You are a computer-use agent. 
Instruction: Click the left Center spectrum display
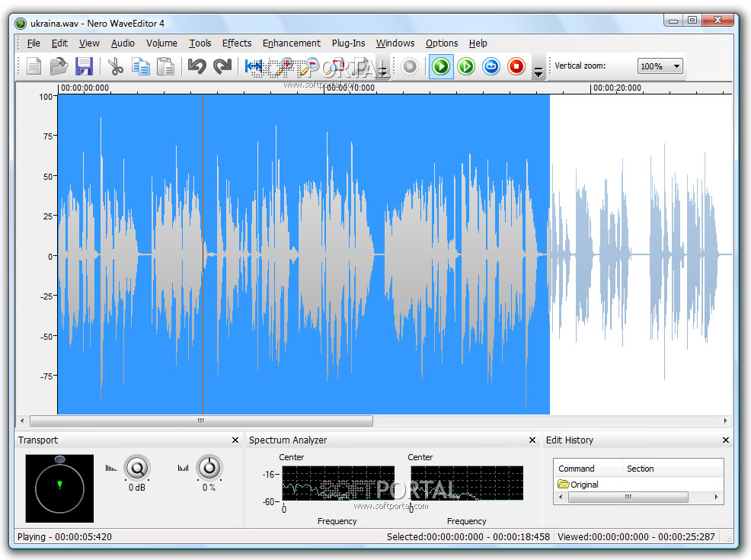[338, 483]
